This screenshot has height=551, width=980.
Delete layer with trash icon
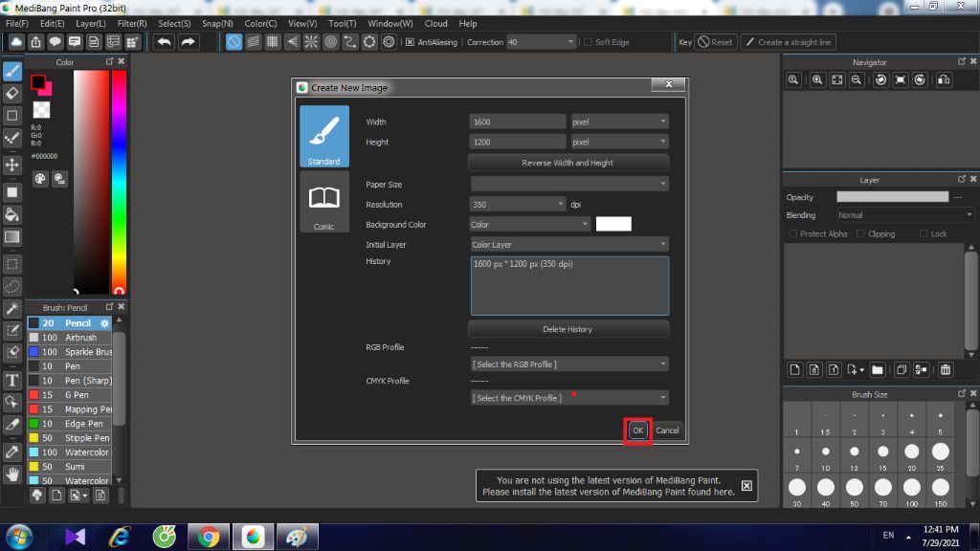click(x=945, y=370)
